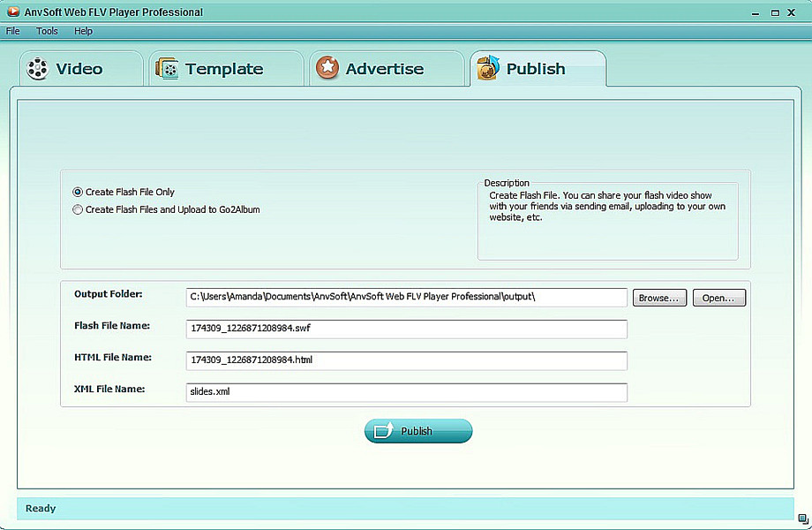Click the Browse... button
812x530 pixels.
click(659, 298)
